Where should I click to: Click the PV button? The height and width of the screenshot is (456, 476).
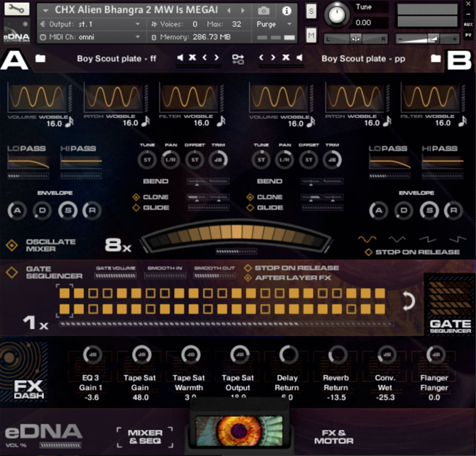point(468,35)
